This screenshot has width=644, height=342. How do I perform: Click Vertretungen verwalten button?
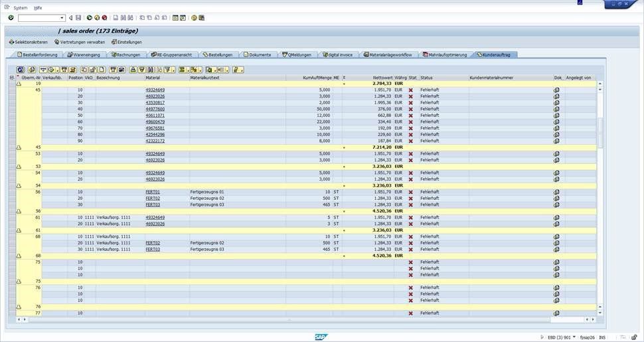coord(80,42)
